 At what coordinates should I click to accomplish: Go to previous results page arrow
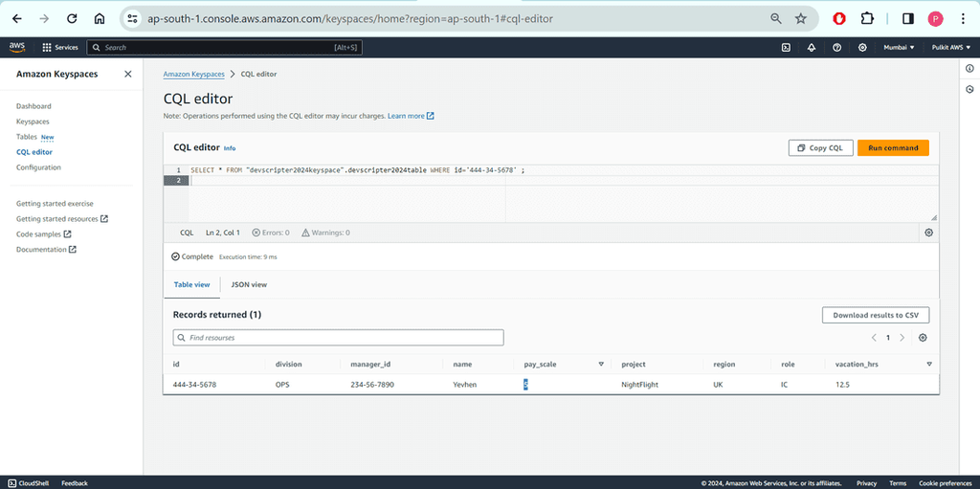tap(874, 338)
